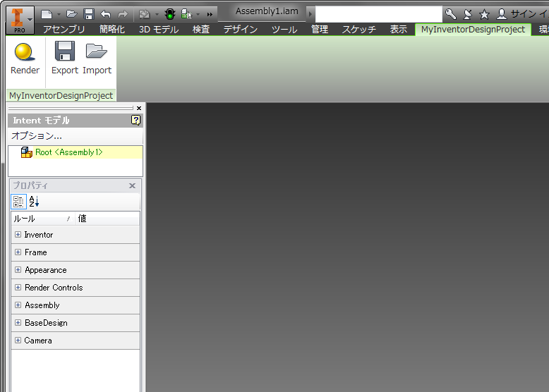Select the スケッチ tab
Screen dimensions: 549x392
pyautogui.click(x=359, y=30)
